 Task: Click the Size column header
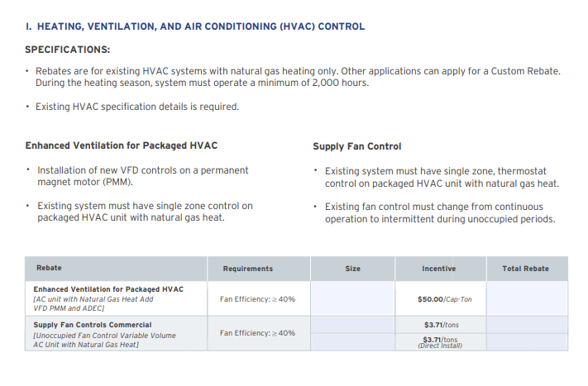click(x=353, y=269)
